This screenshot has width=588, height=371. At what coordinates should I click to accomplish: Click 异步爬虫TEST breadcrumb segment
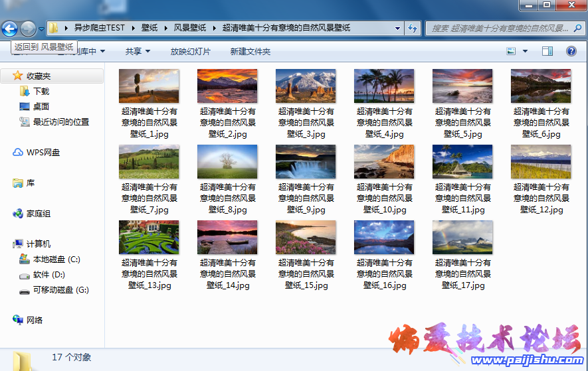tap(99, 28)
